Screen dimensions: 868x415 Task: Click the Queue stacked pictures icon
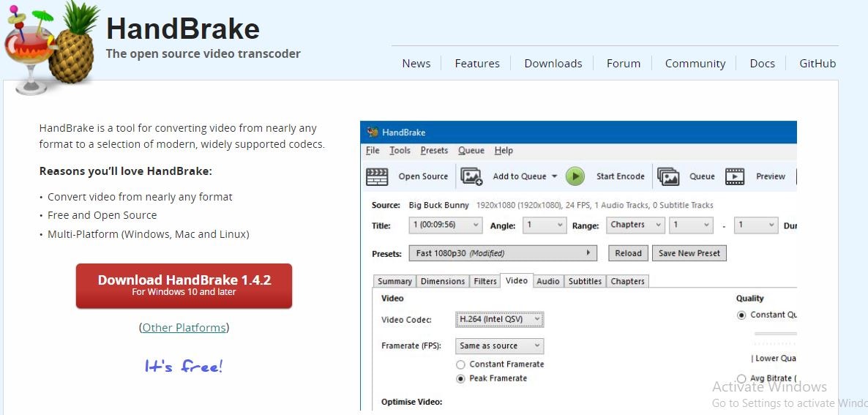(x=668, y=176)
